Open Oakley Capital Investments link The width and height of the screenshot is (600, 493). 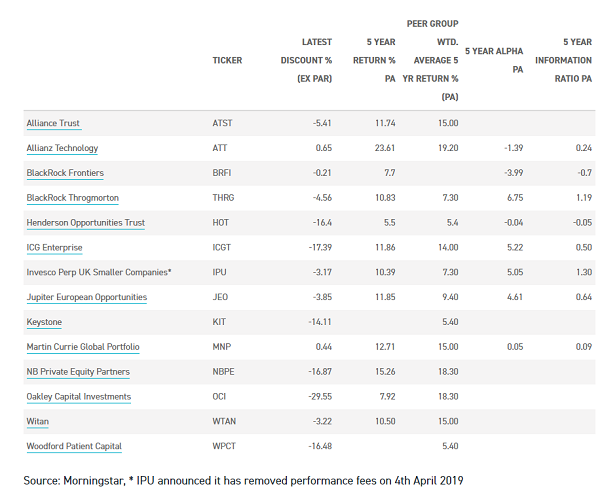coord(78,397)
